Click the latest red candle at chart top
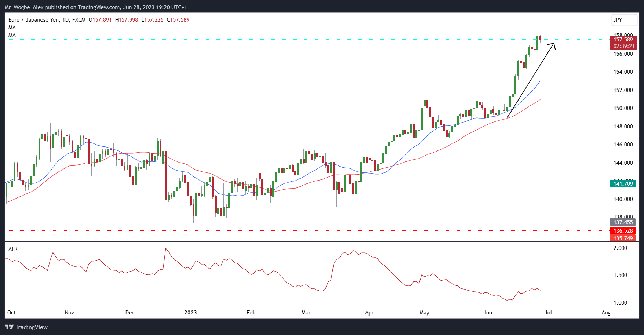The height and width of the screenshot is (335, 644). pyautogui.click(x=540, y=38)
